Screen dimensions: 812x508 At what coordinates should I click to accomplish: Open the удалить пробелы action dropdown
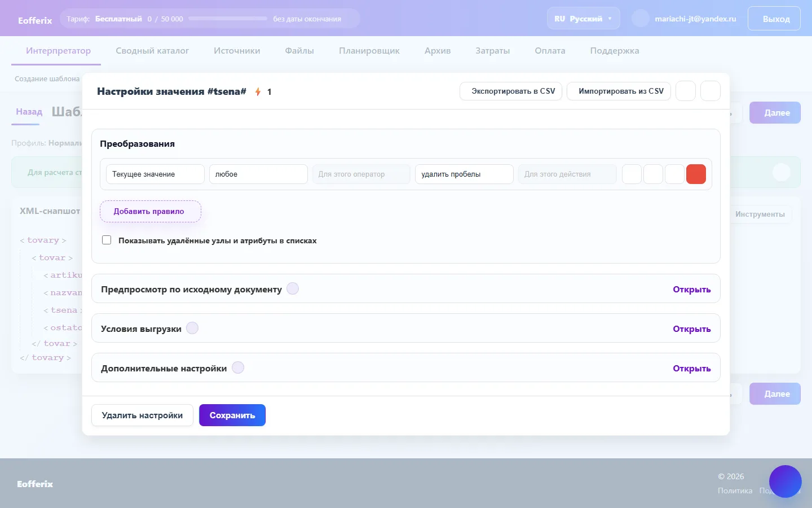[464, 174]
